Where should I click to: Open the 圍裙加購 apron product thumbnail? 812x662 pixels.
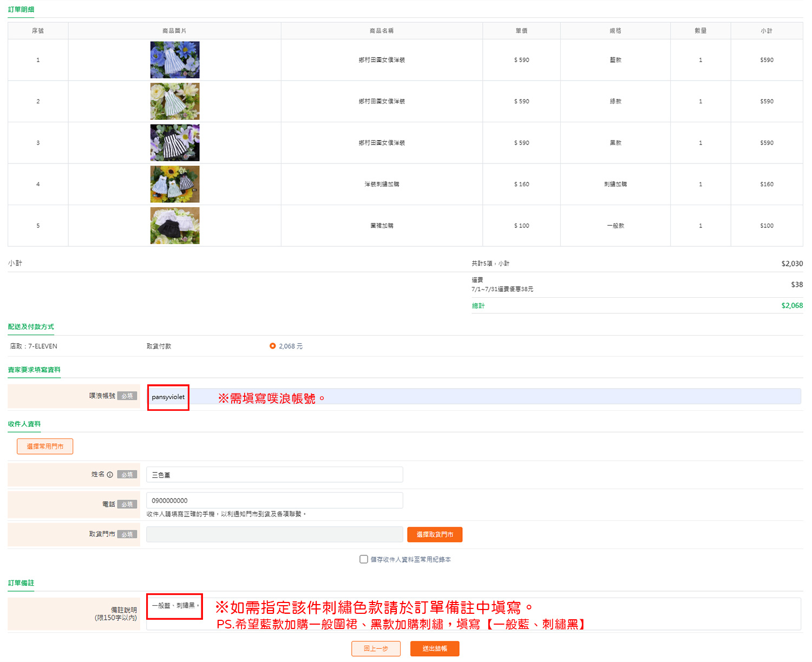175,226
